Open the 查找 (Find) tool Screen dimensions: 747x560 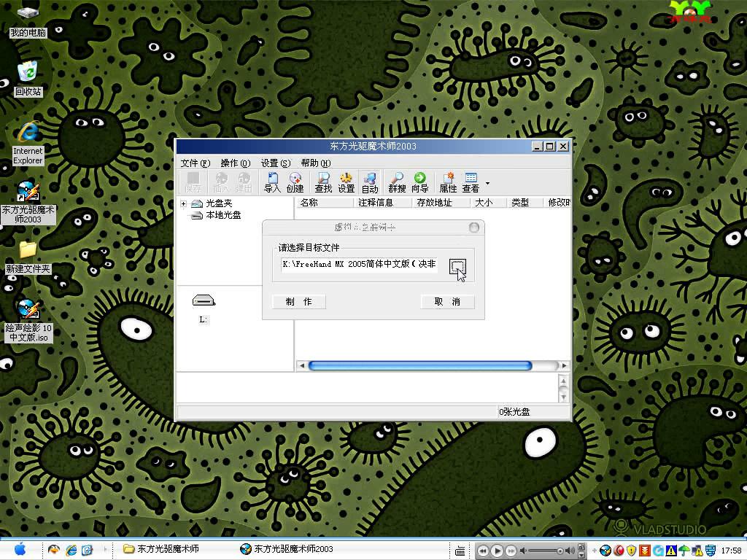pos(323,183)
